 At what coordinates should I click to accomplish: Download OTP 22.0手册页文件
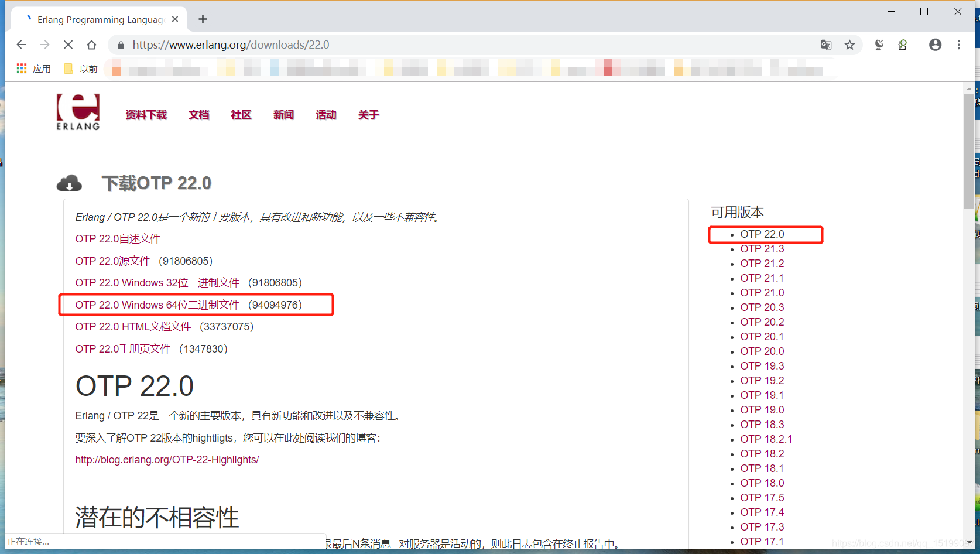click(x=123, y=349)
